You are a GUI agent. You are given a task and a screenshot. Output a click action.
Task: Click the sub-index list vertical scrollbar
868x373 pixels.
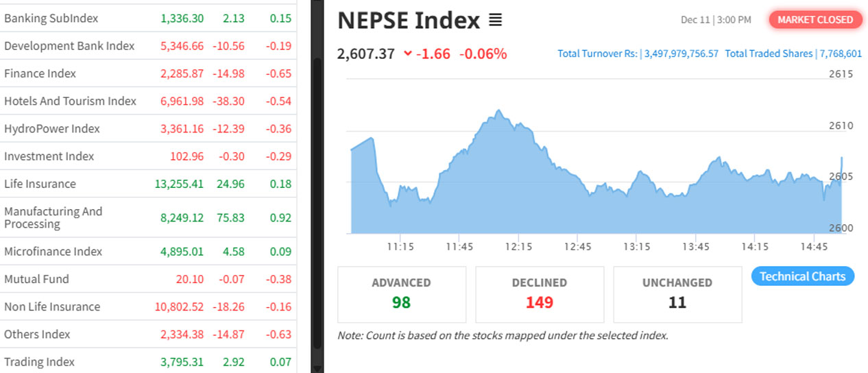[317, 206]
